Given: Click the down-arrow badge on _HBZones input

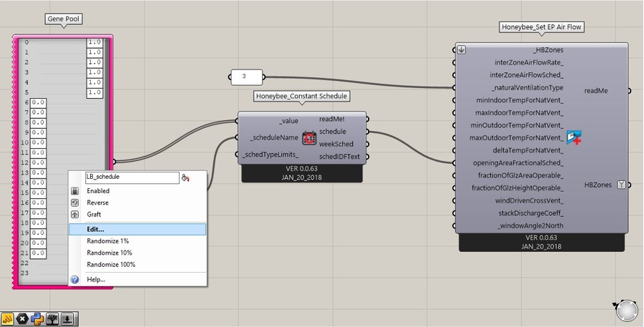Looking at the screenshot, I should point(462,49).
